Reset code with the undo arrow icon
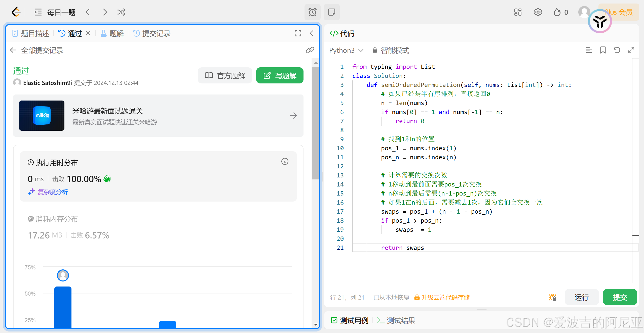Viewport: 644px width, 333px height. pos(617,50)
